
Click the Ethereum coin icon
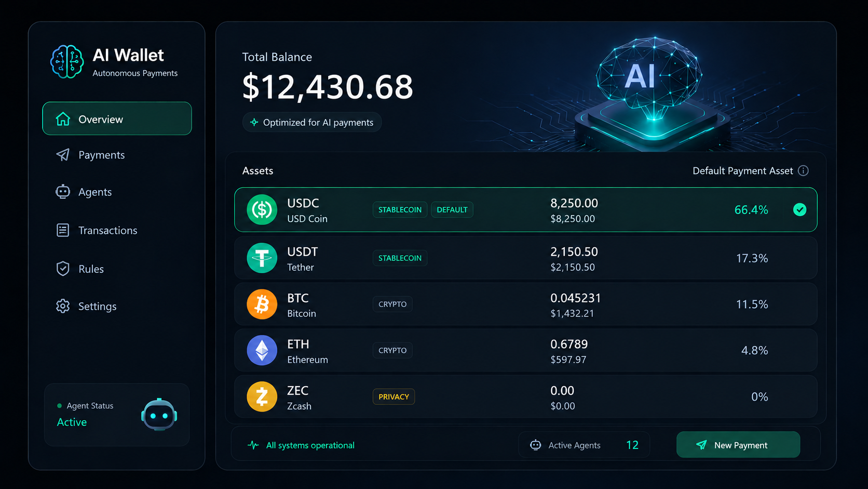[x=262, y=350]
